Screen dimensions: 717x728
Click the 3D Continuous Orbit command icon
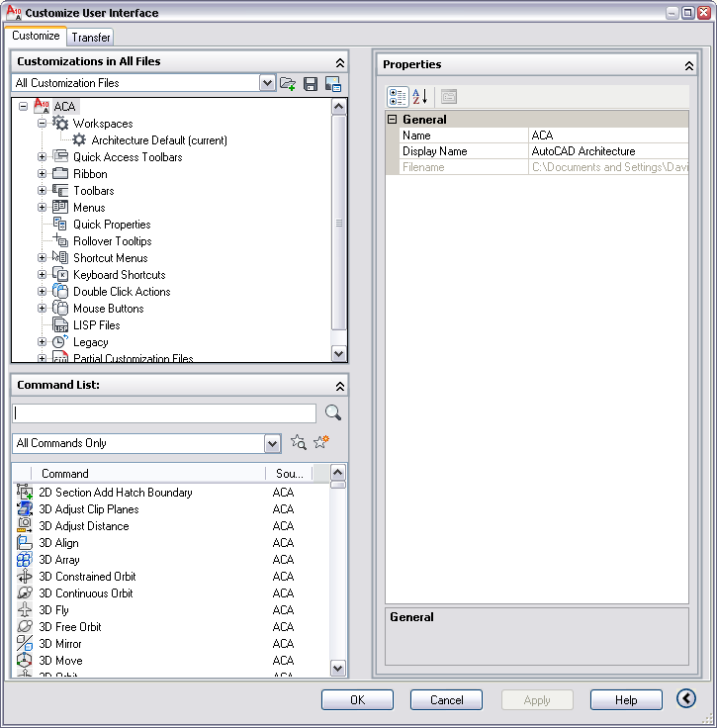coord(25,592)
